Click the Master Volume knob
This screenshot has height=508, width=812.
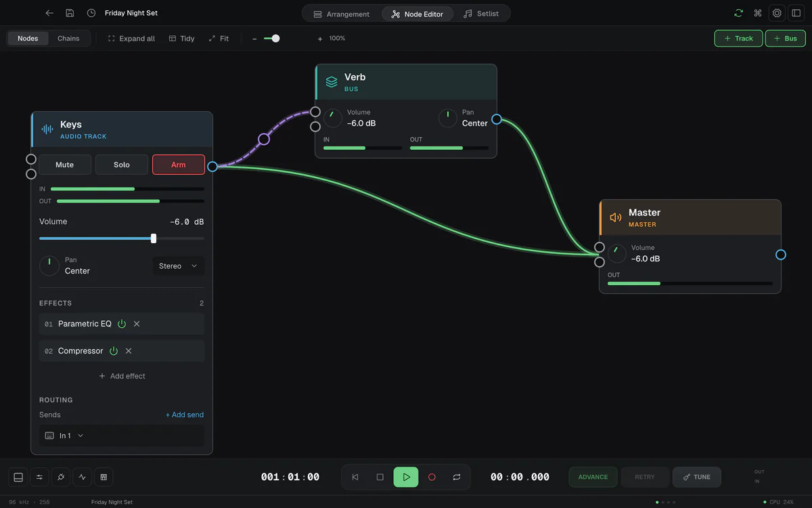coord(617,253)
